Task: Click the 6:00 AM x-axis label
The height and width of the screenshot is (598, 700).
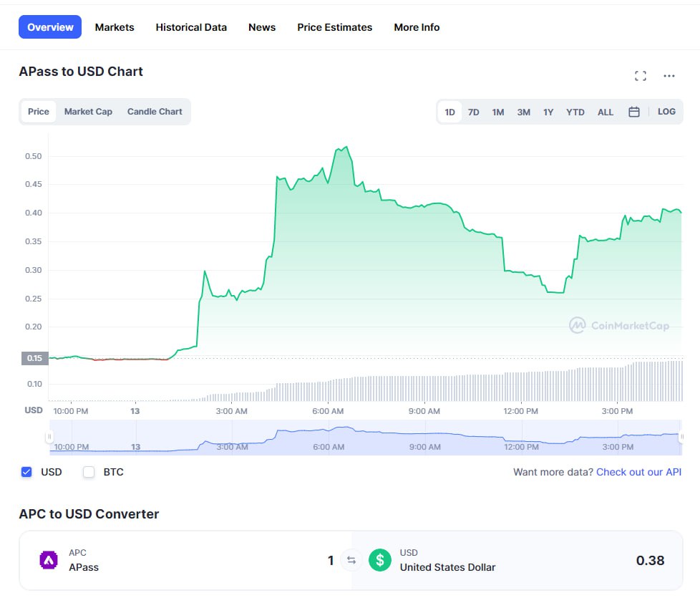Action: point(328,411)
